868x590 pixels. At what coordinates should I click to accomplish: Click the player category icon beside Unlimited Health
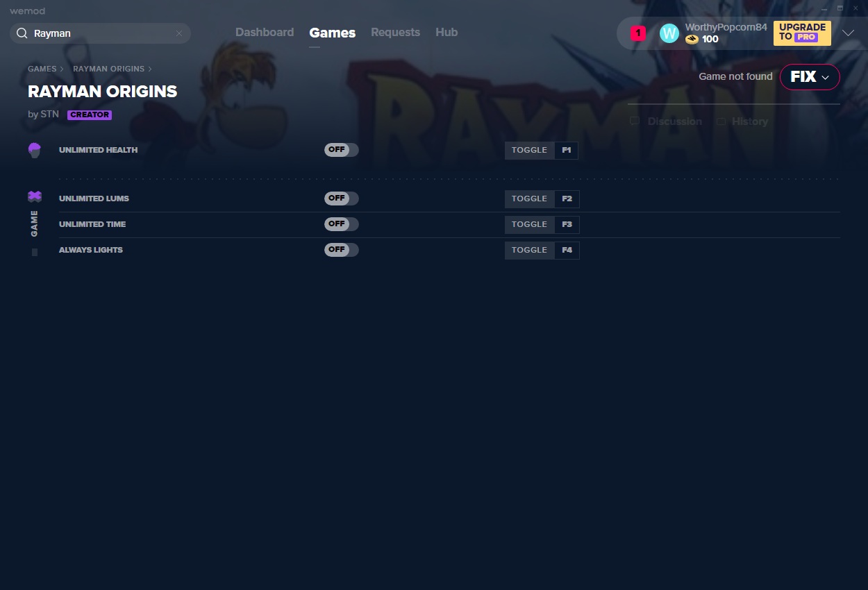[x=35, y=151]
